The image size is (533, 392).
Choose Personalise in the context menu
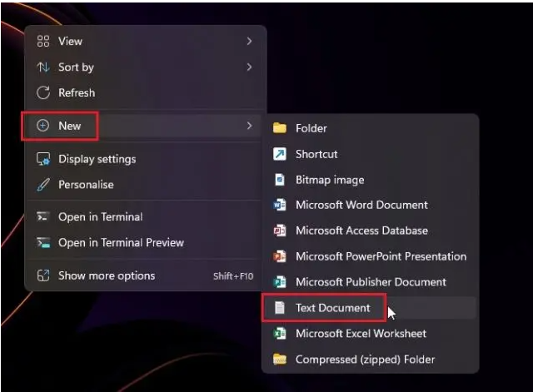pyautogui.click(x=86, y=185)
